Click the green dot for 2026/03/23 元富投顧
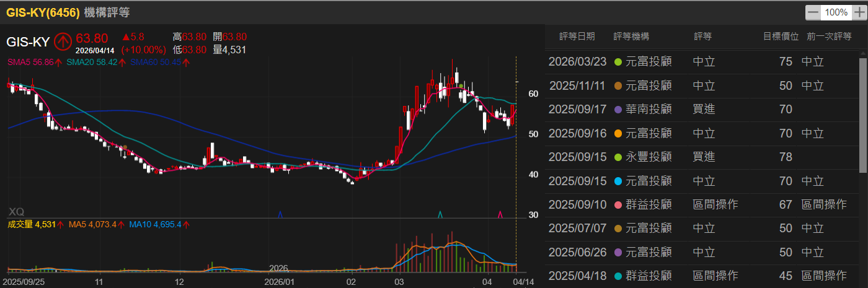This screenshot has width=868, height=288. [618, 62]
